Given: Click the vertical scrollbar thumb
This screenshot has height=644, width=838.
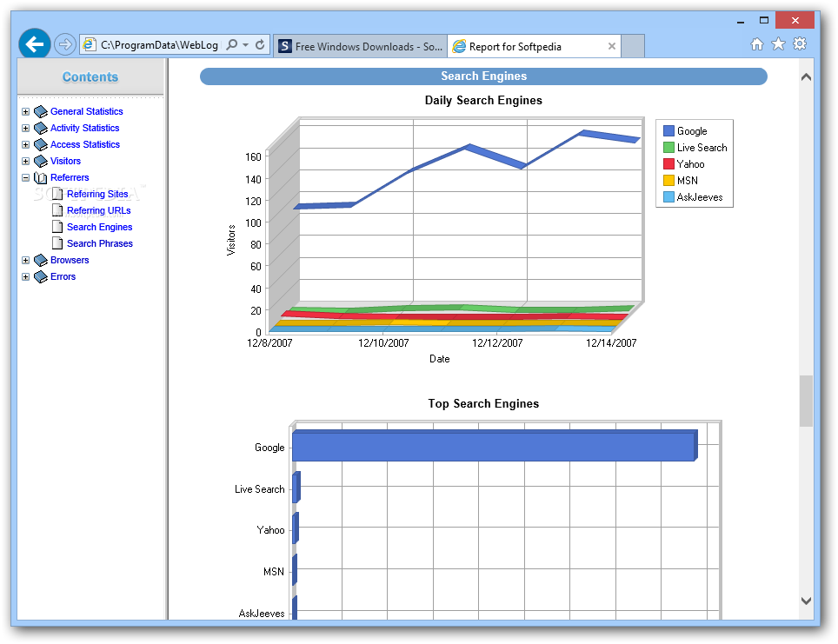Looking at the screenshot, I should tap(806, 401).
